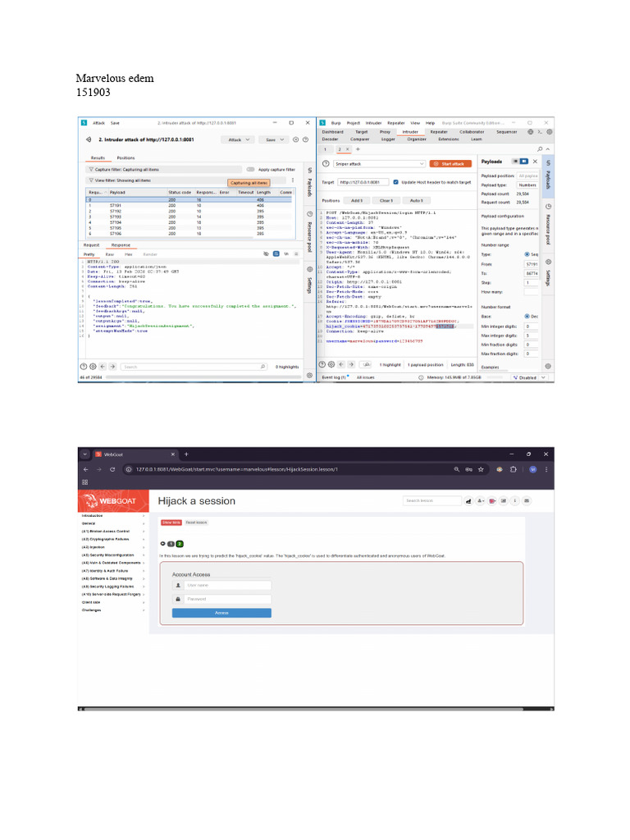Open the Sniper attack type dropdown
Viewport: 630px width, 840px height.
379,163
